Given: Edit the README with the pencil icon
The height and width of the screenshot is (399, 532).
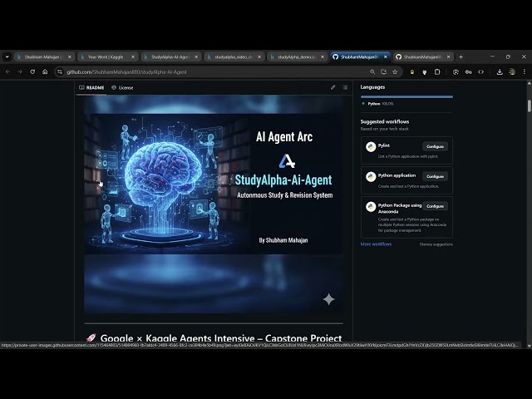Looking at the screenshot, I should click(333, 87).
